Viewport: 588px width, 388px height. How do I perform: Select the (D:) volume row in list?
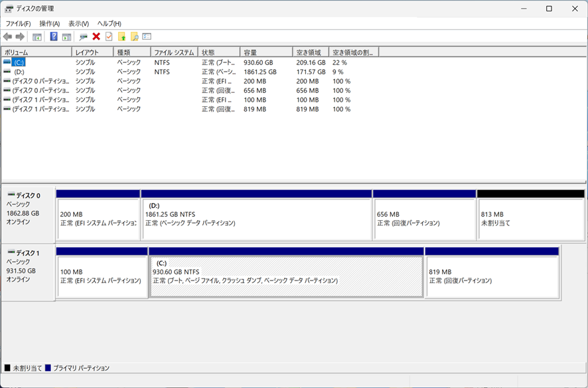point(19,72)
